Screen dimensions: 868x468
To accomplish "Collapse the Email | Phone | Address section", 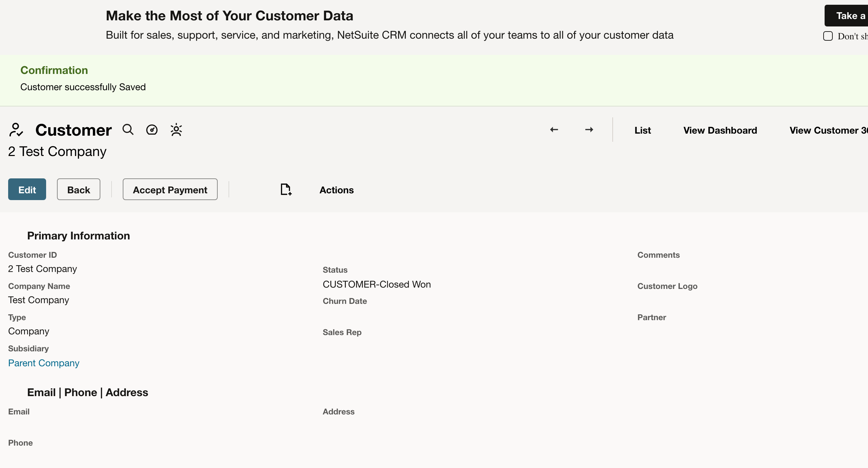I will (x=87, y=392).
